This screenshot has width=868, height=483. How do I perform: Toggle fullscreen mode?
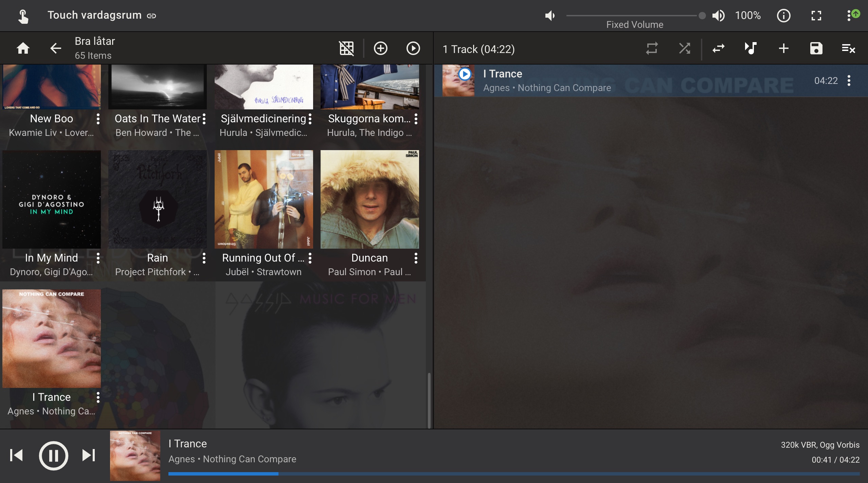click(816, 16)
